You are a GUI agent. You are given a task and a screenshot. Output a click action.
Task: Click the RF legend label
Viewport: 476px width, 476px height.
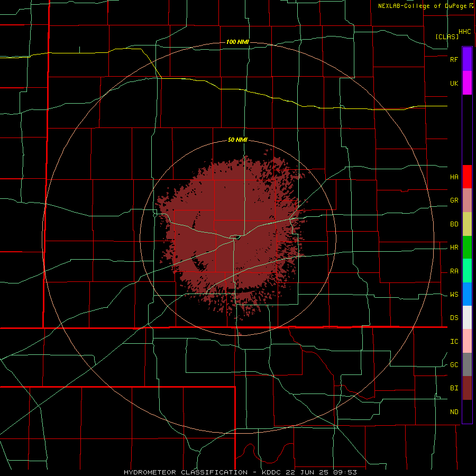click(x=454, y=59)
